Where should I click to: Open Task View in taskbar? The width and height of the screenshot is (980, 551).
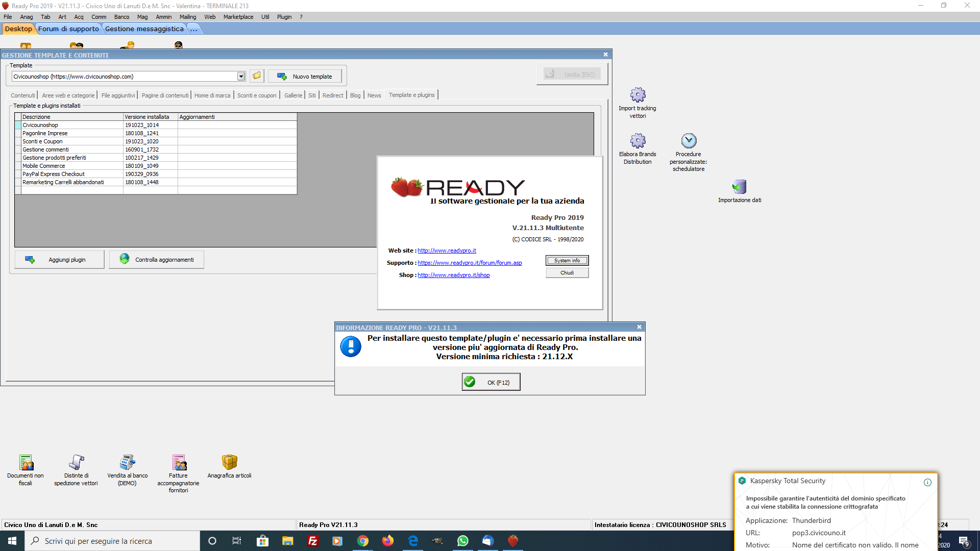pos(237,541)
